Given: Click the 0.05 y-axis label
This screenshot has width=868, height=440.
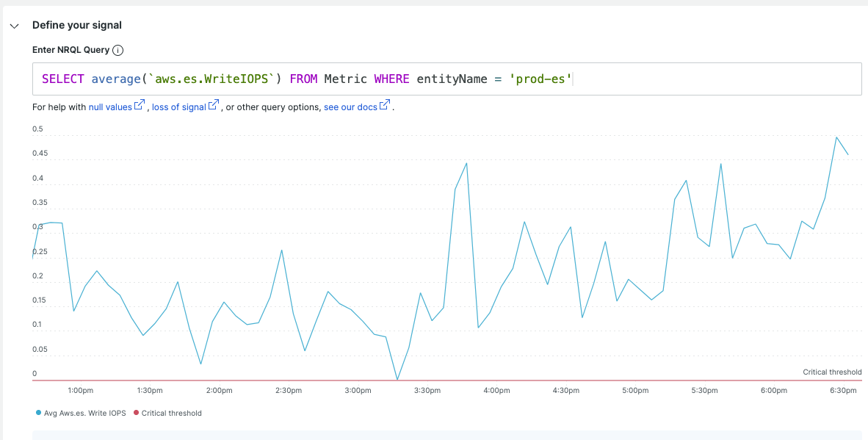Looking at the screenshot, I should pos(40,349).
